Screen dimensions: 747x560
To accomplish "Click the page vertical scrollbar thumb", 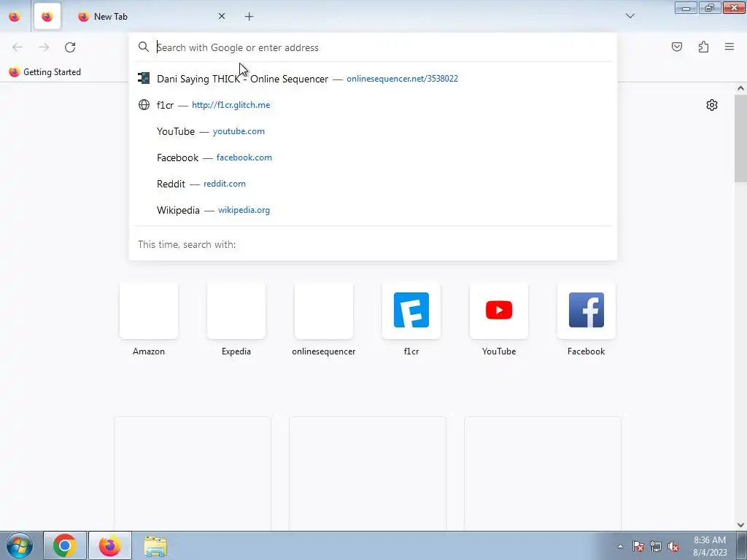I will (740, 138).
